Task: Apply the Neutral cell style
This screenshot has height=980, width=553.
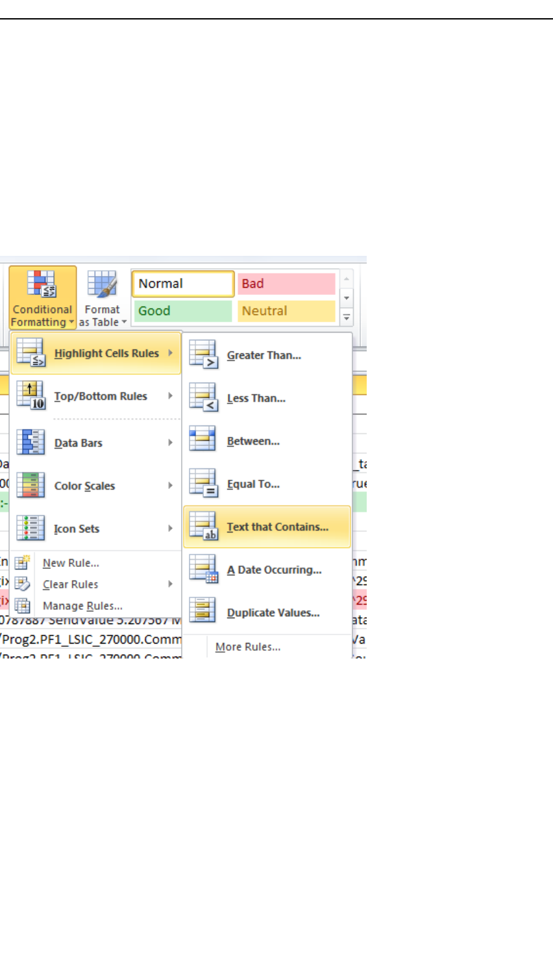Action: point(286,311)
